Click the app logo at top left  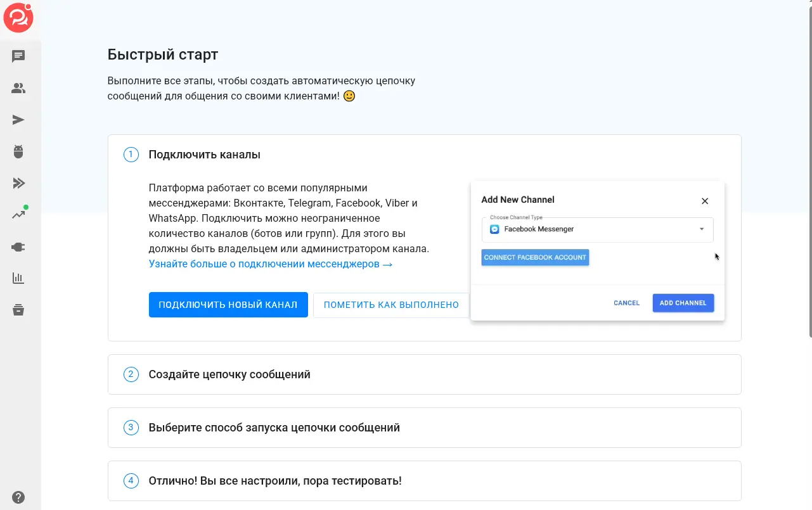[x=18, y=18]
